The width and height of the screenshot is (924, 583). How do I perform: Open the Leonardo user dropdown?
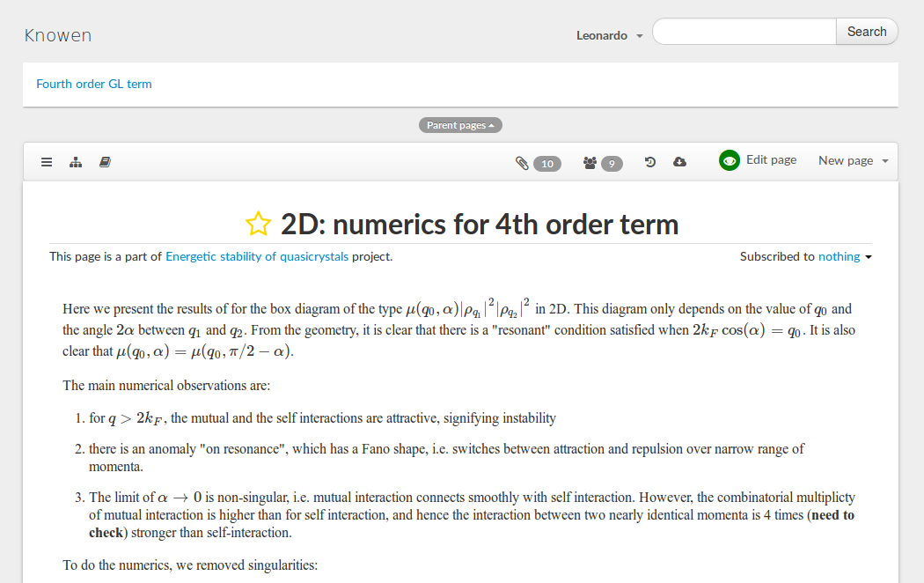pos(609,35)
